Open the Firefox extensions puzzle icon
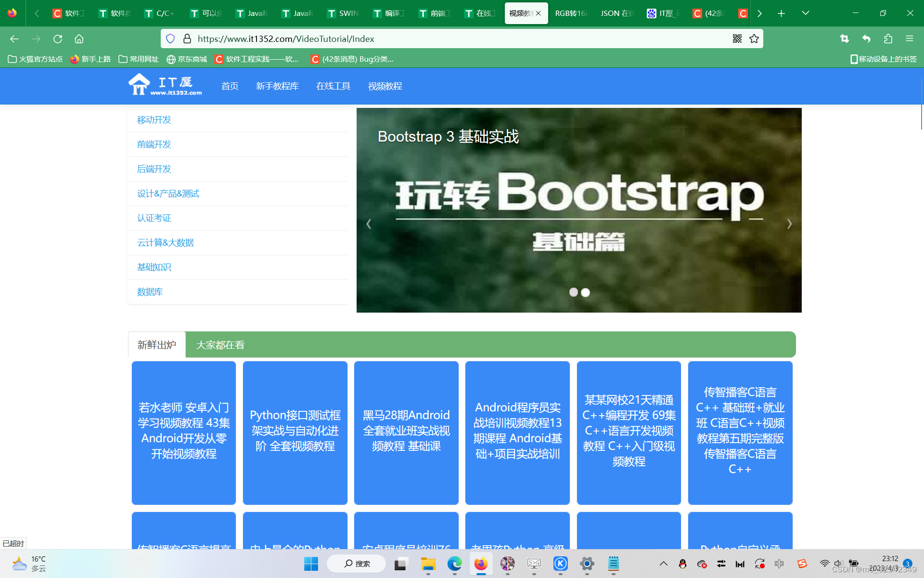Screen dimensions: 924x578 coord(888,39)
